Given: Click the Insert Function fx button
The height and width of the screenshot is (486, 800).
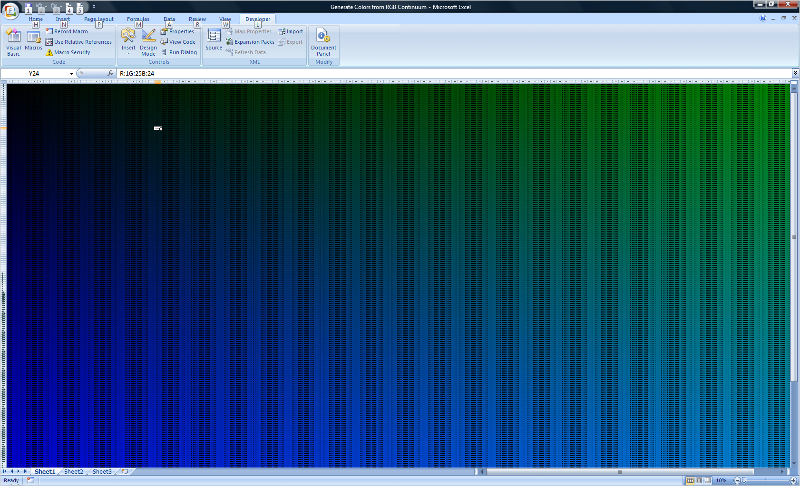Looking at the screenshot, I should (110, 73).
